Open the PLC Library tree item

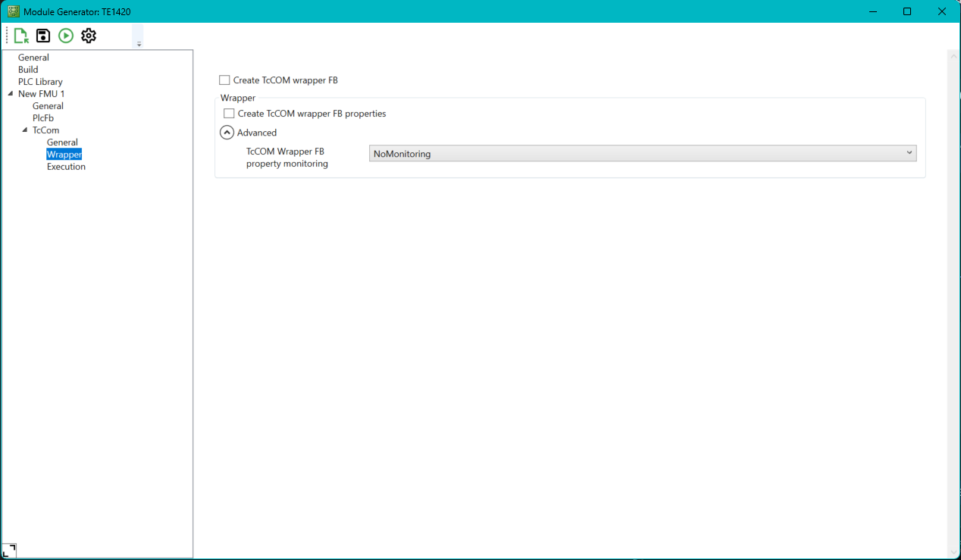point(40,81)
